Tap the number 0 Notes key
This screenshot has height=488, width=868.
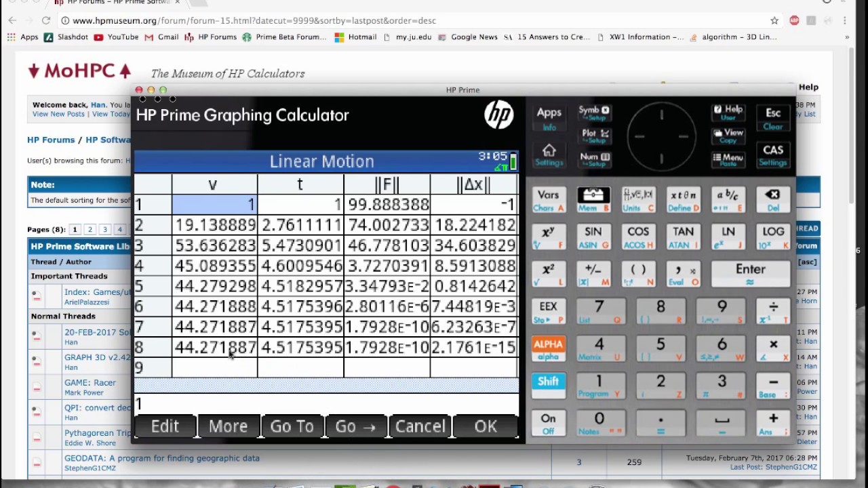coord(599,424)
